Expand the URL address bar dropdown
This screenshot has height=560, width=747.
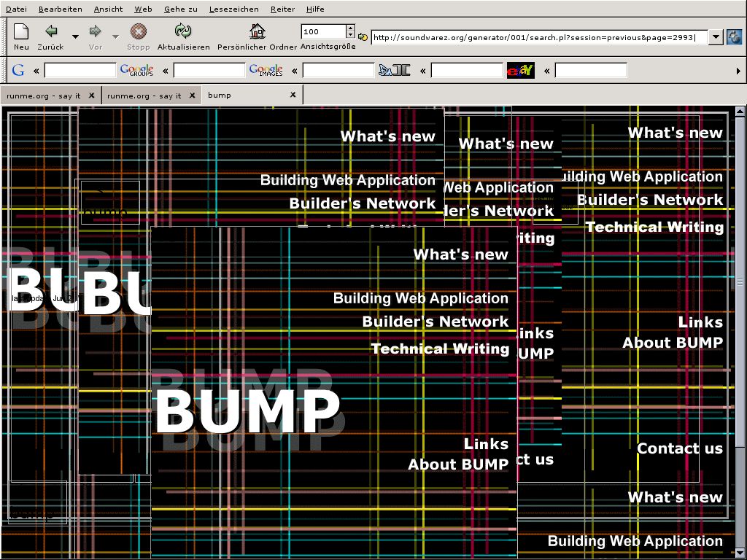point(716,37)
